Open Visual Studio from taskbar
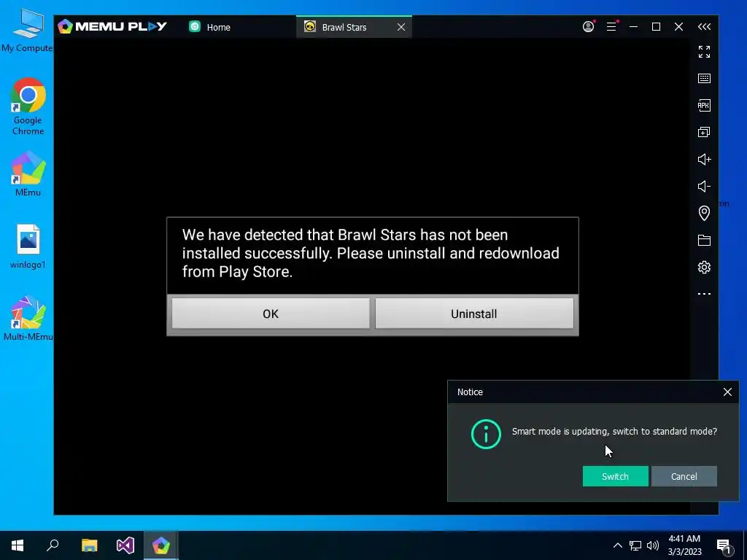This screenshot has width=747, height=560. (125, 545)
